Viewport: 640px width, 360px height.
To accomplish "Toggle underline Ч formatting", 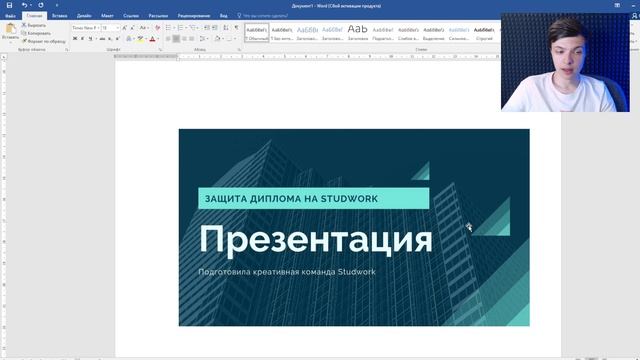I will (x=90, y=39).
